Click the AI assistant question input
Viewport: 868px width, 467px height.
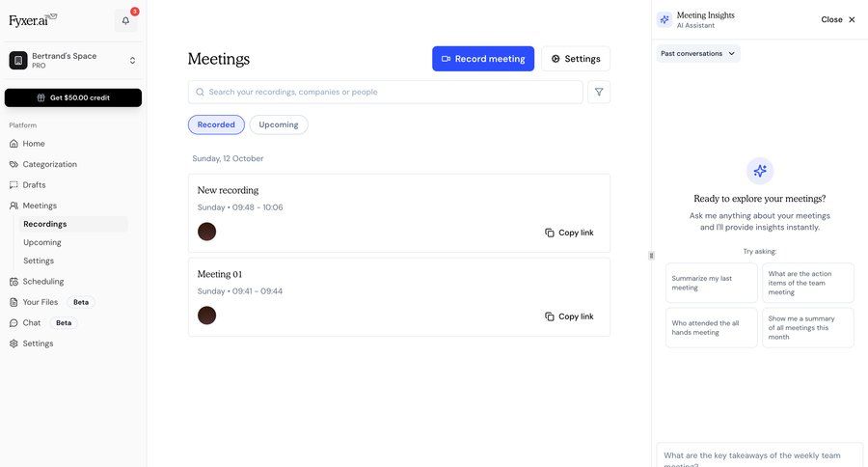(760, 456)
